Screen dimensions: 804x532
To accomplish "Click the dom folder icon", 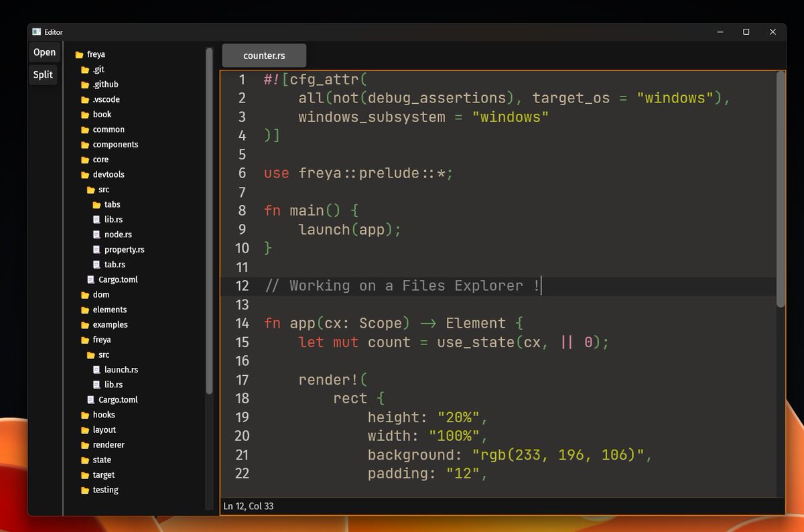I will coord(85,295).
